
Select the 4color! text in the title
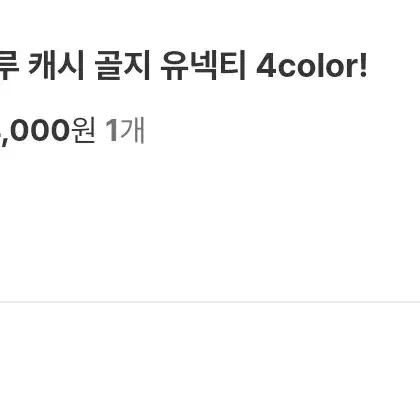(x=312, y=67)
